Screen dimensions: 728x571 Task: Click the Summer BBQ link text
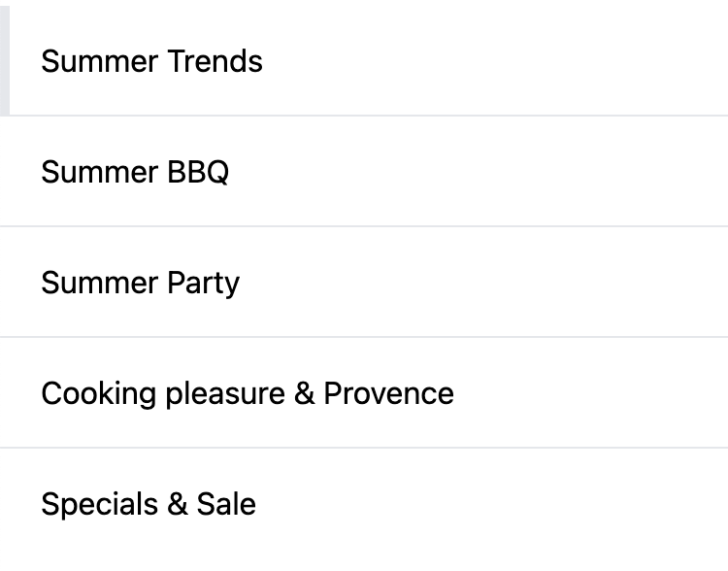coord(135,172)
